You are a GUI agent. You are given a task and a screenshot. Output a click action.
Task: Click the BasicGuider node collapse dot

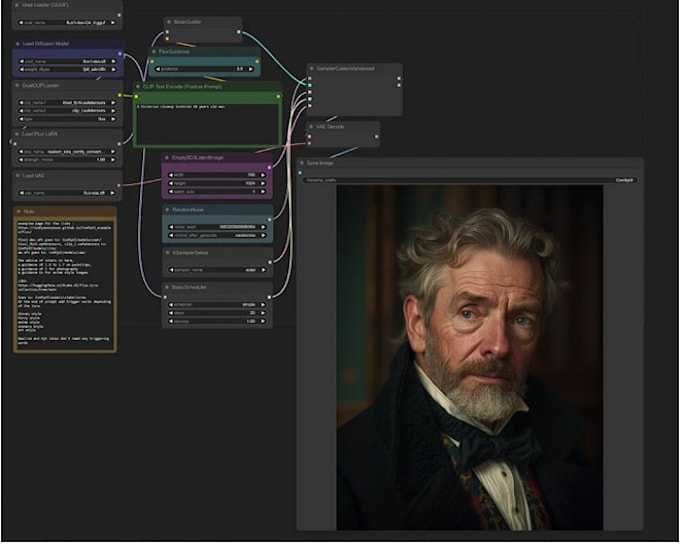(x=169, y=21)
